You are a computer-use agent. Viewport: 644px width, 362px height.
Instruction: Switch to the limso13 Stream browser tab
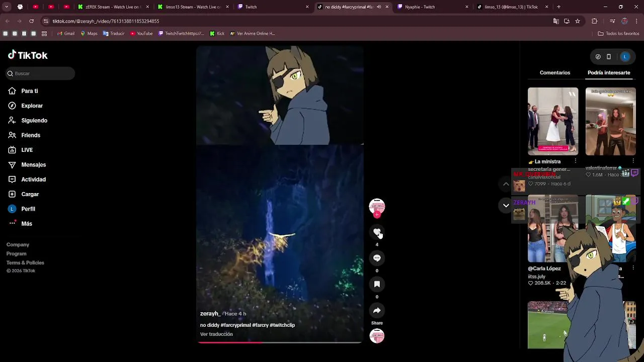click(193, 7)
